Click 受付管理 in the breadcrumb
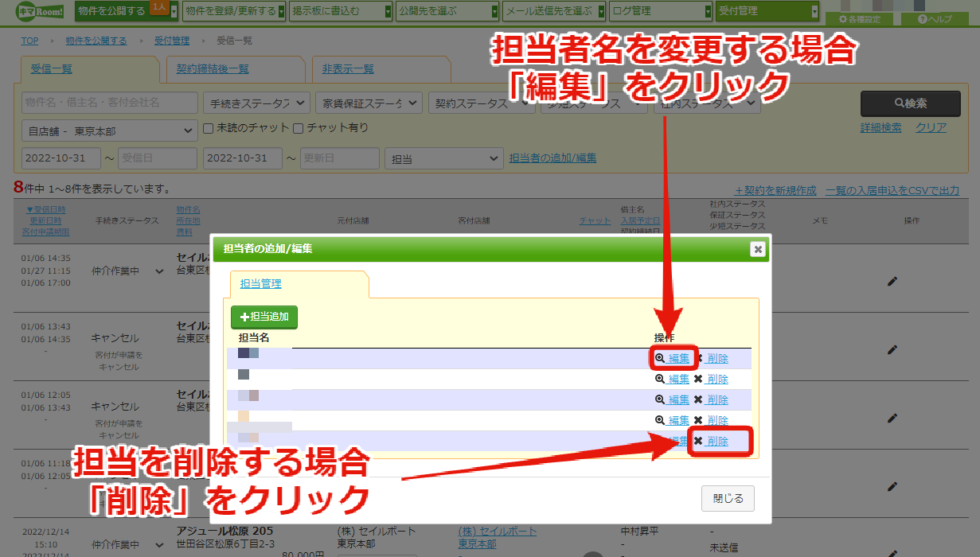980x557 pixels. coord(172,41)
